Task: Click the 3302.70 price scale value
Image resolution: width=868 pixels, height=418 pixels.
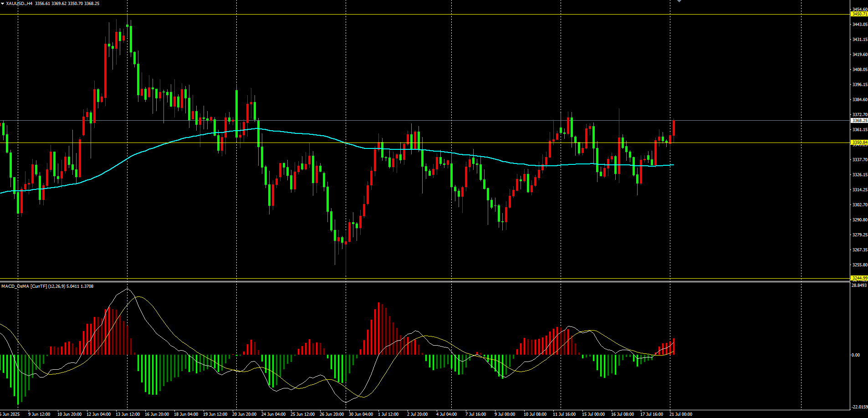Action: click(860, 205)
